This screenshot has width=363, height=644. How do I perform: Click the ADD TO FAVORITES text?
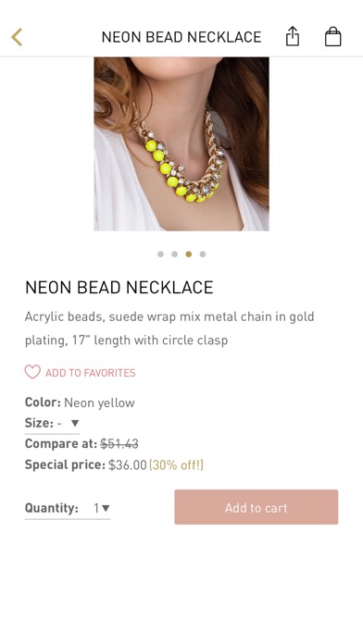point(91,373)
